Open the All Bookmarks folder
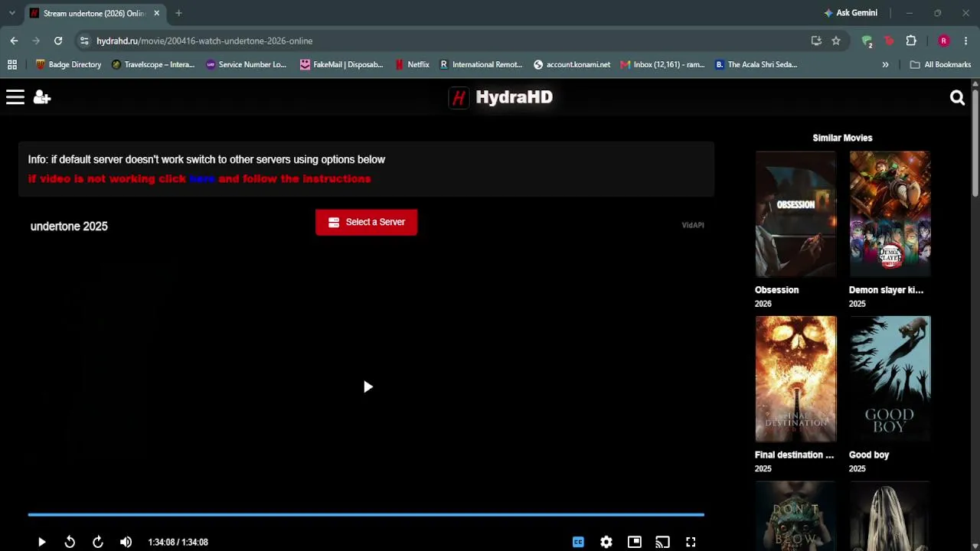This screenshot has width=980, height=551. point(940,64)
